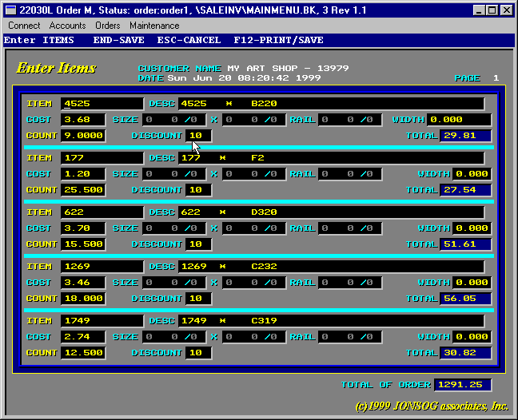Click the COUNT field showing 12.500
This screenshot has width=518, height=420.
[83, 353]
